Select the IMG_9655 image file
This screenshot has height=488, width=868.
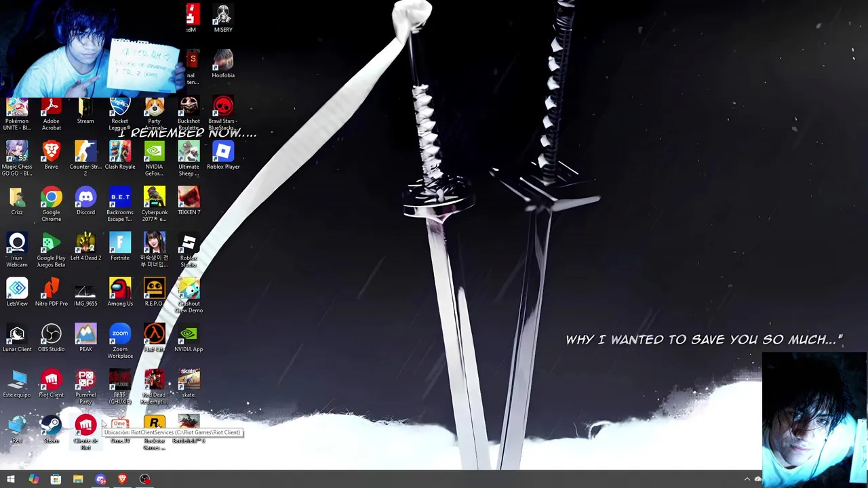tap(85, 292)
